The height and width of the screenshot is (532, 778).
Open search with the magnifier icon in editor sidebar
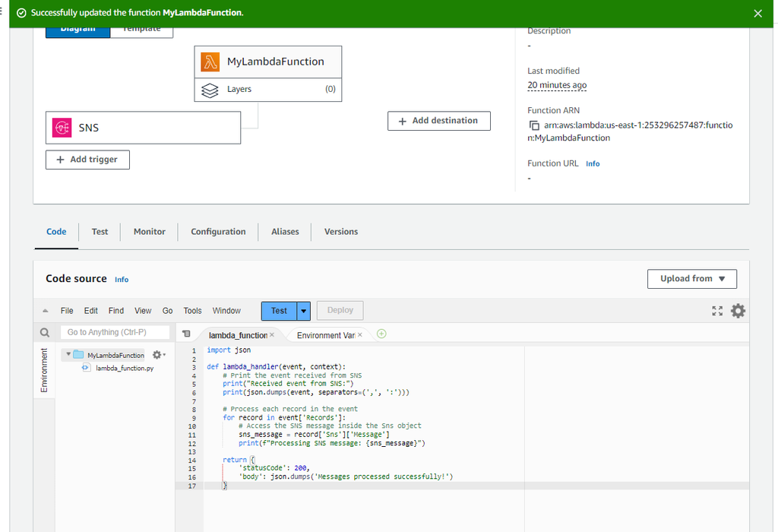(x=43, y=332)
